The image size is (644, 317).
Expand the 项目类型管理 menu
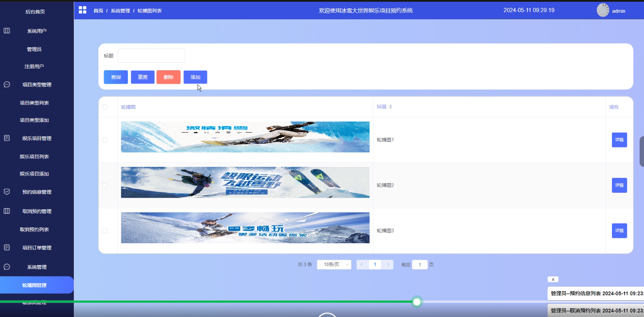[x=37, y=84]
